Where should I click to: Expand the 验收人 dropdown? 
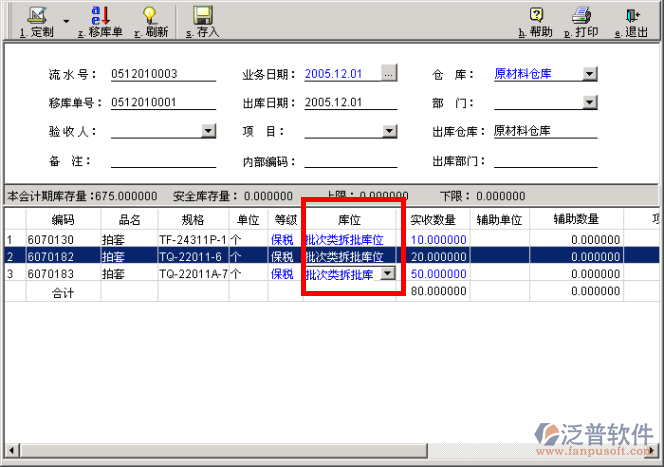(208, 130)
